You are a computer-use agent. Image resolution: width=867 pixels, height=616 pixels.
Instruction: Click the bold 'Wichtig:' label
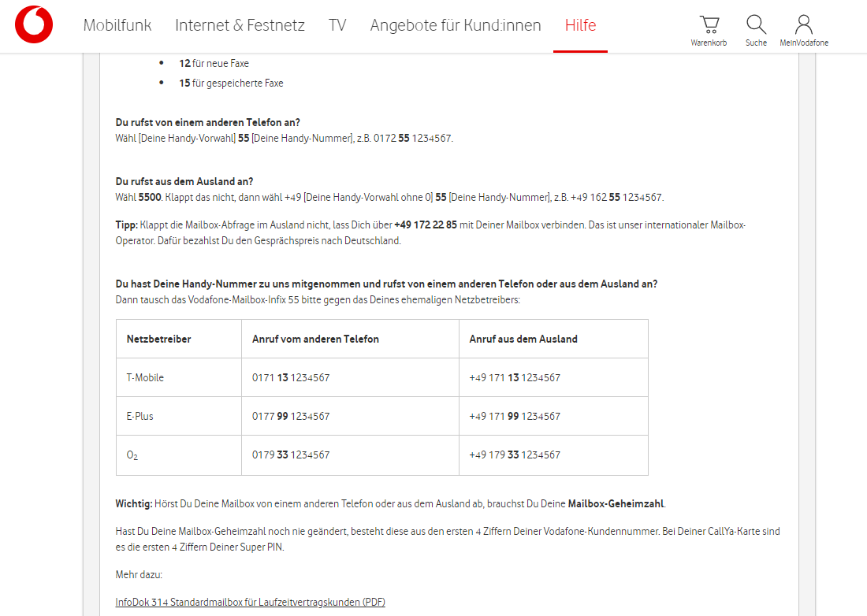(x=134, y=504)
